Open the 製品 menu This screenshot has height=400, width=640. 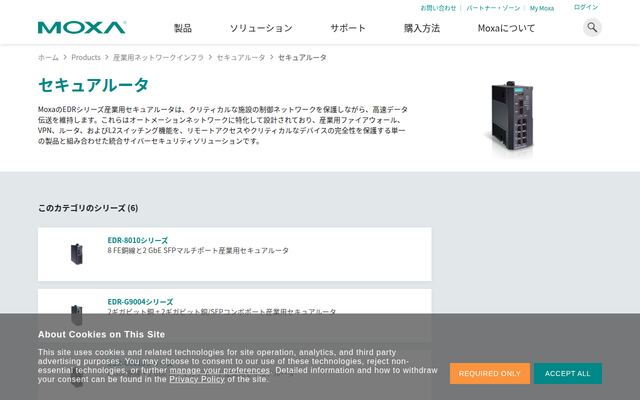182,28
